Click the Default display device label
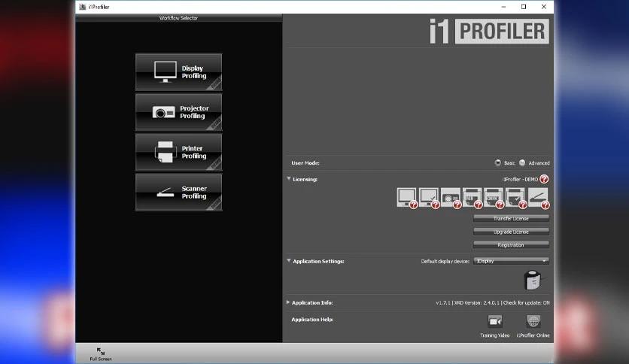 point(445,261)
